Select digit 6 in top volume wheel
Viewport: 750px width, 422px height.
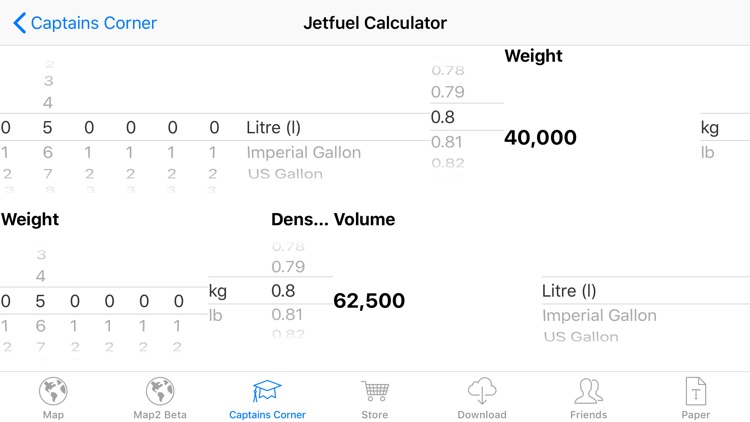click(x=47, y=152)
